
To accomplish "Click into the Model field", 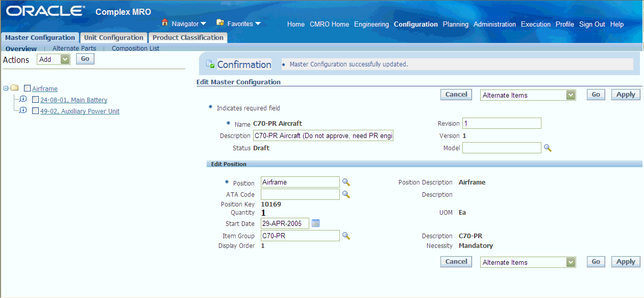I will point(502,148).
